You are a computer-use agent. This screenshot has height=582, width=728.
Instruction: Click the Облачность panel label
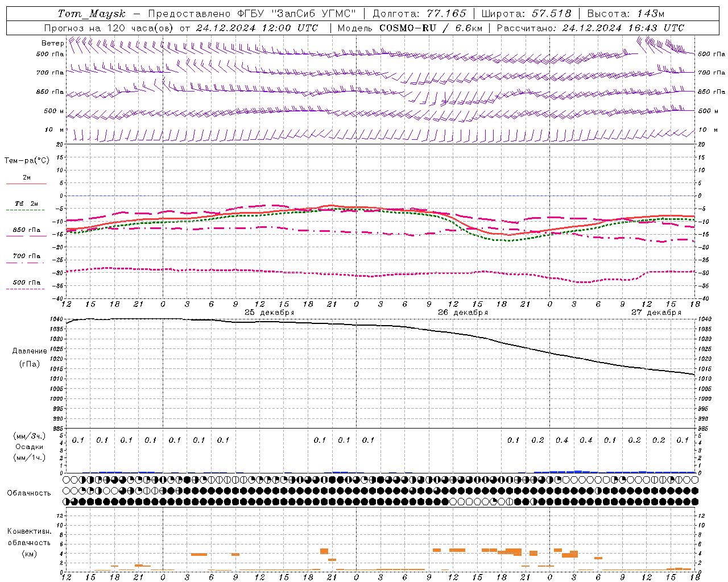click(x=29, y=493)
